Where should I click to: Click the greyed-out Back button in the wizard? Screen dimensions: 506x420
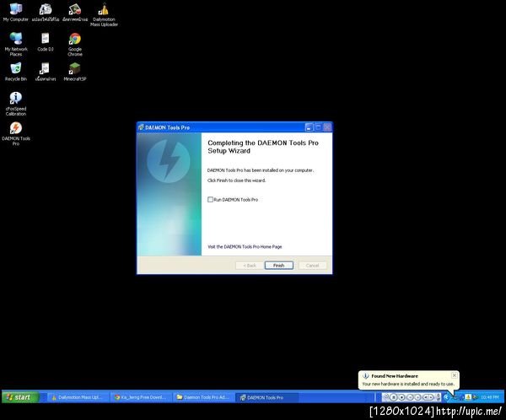pos(250,266)
